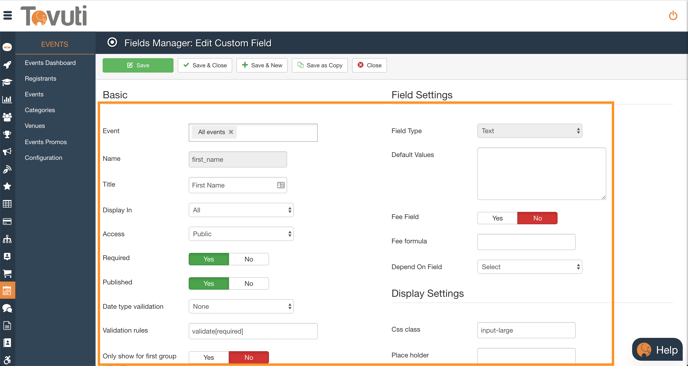Click the Save & Close button
The image size is (688, 366).
click(x=205, y=65)
